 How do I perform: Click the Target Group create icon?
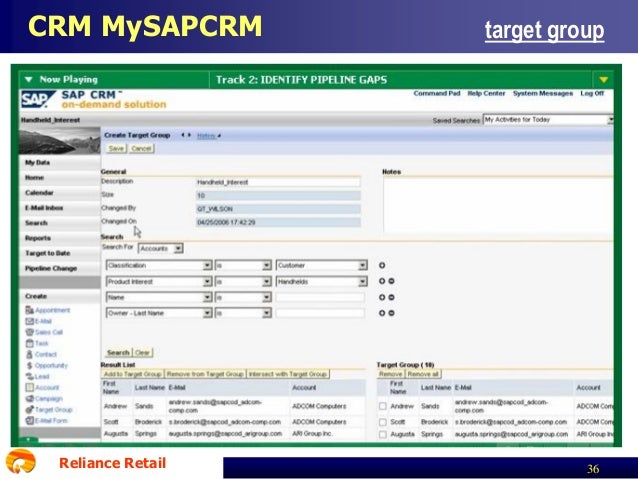click(29, 409)
